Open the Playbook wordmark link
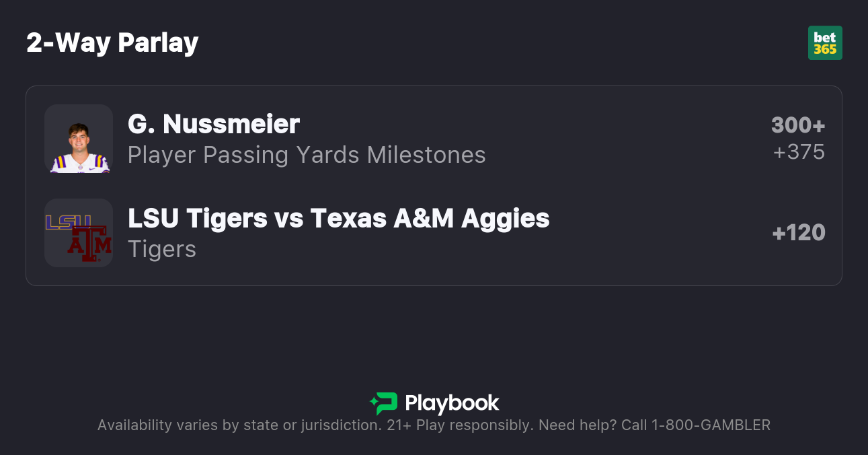868x455 pixels. [452, 403]
